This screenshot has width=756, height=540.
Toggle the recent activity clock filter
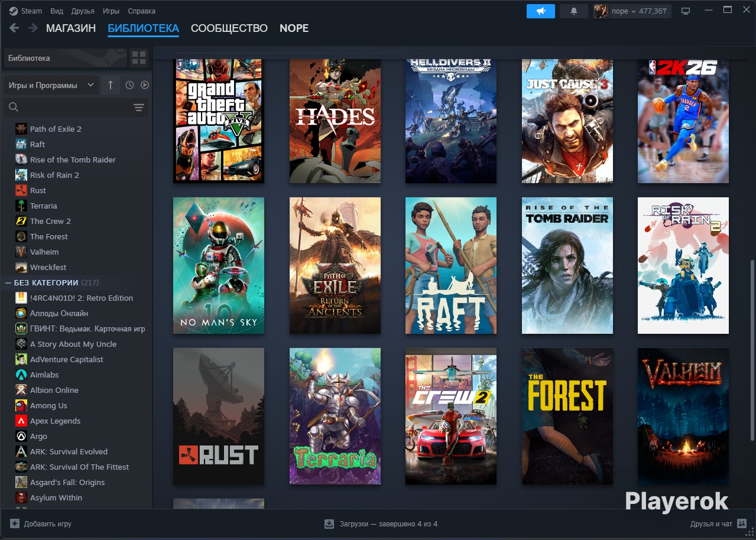coord(130,85)
